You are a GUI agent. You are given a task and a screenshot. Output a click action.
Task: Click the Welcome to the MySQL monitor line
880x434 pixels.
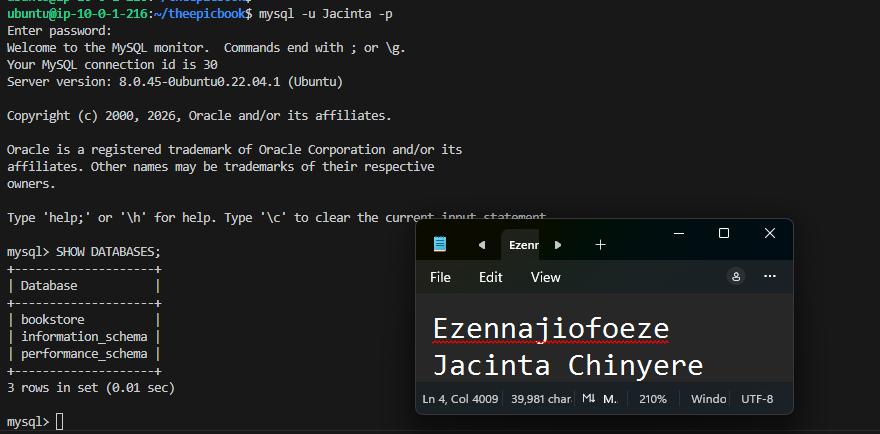tap(206, 48)
